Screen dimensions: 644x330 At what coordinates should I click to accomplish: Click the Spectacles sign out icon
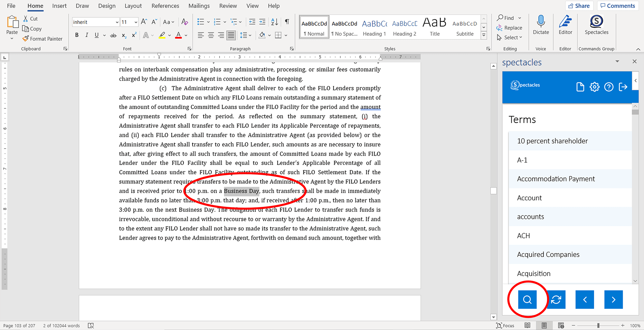click(x=623, y=87)
